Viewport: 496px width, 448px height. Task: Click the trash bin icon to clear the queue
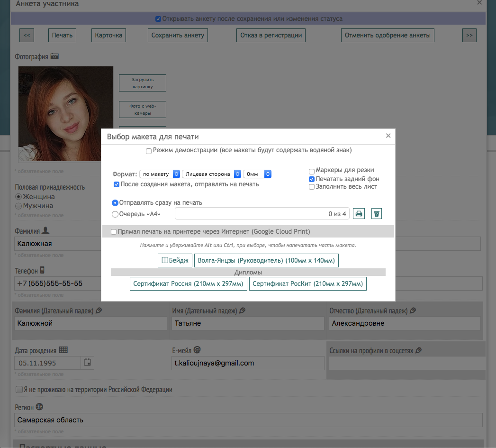pos(376,214)
